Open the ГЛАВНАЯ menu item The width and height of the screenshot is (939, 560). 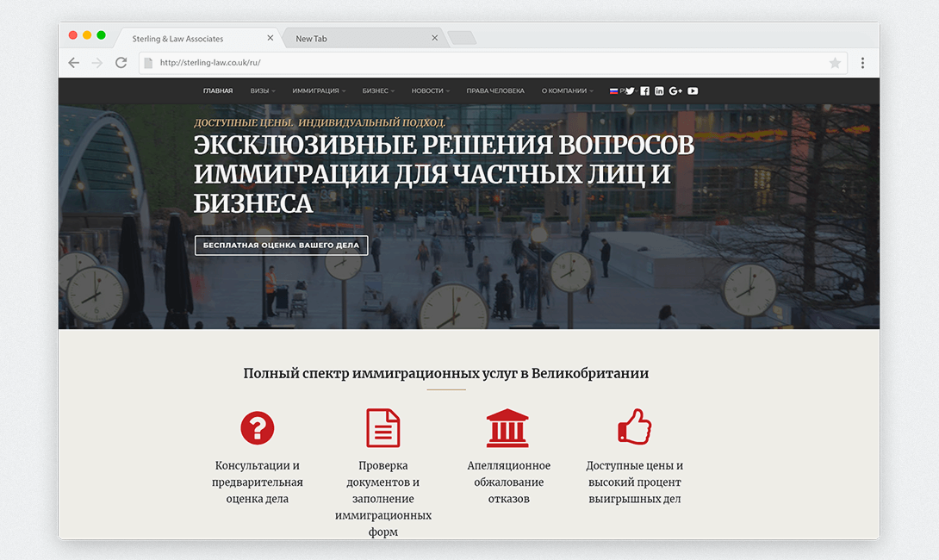[218, 91]
